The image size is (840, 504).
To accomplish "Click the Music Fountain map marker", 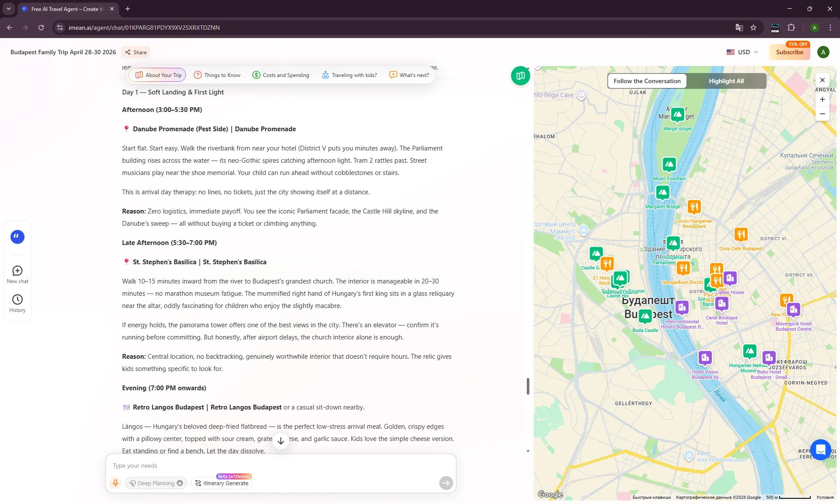I will pyautogui.click(x=669, y=165).
